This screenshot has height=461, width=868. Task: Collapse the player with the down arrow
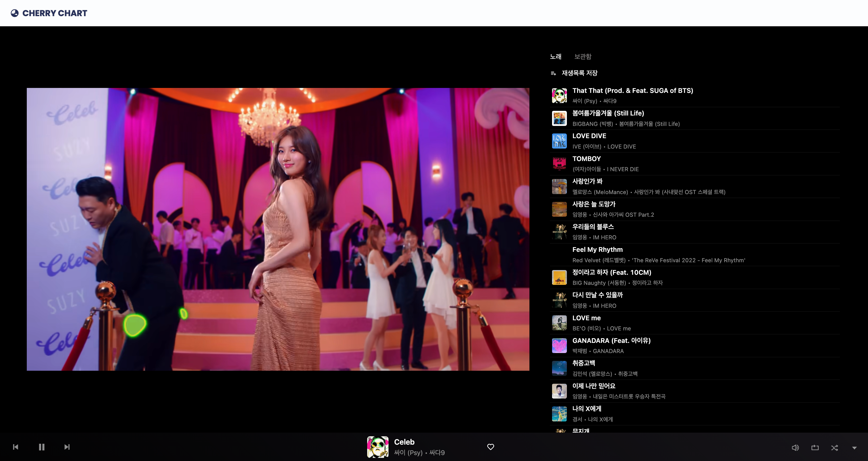point(854,448)
